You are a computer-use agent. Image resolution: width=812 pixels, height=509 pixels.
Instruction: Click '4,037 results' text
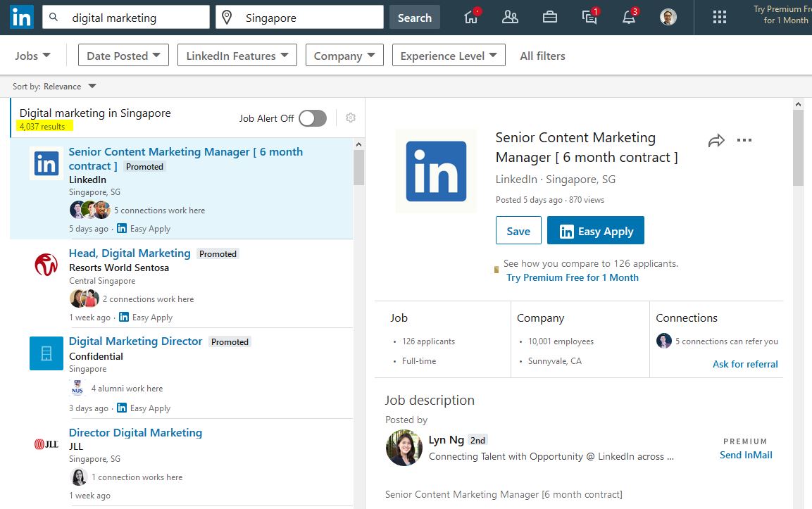[42, 126]
